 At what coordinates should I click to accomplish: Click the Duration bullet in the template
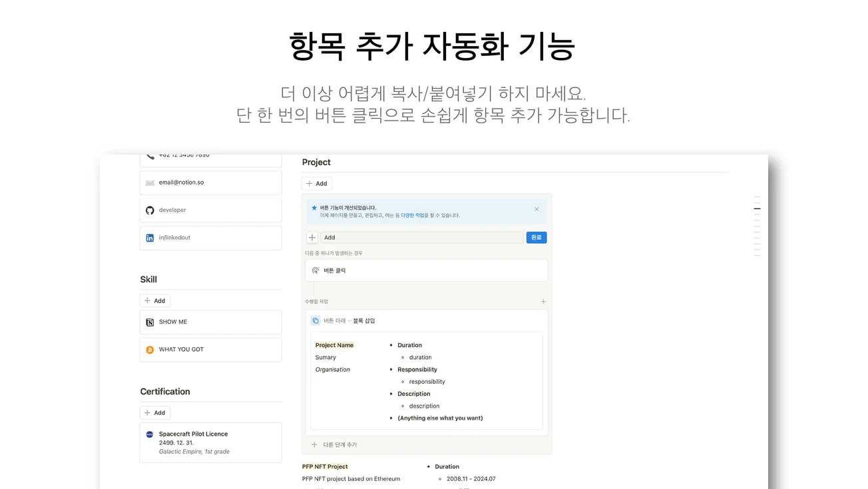click(409, 345)
